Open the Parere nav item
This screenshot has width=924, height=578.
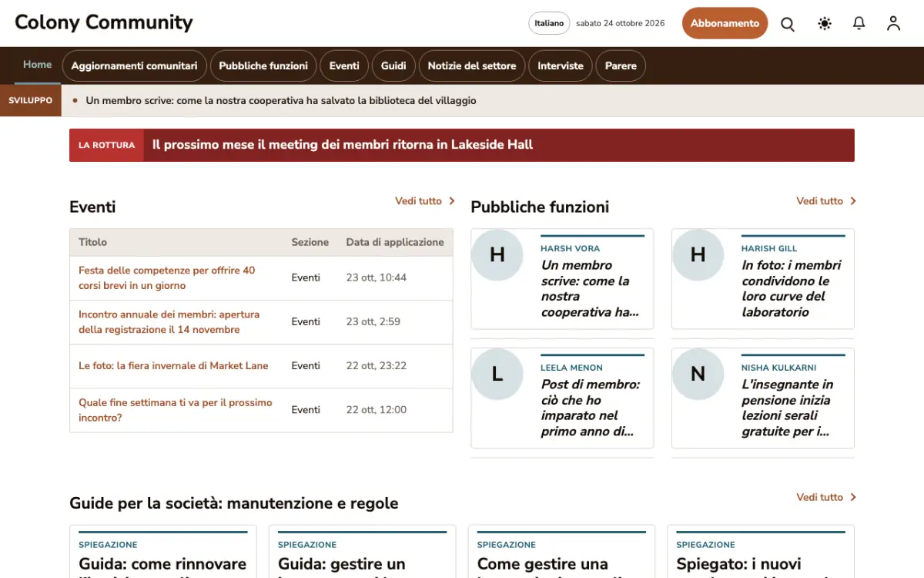pos(621,66)
